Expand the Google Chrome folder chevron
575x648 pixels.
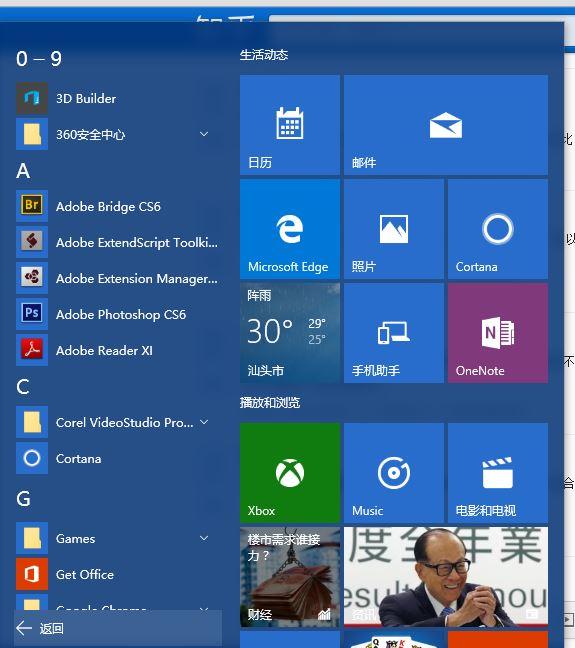pyautogui.click(x=204, y=608)
